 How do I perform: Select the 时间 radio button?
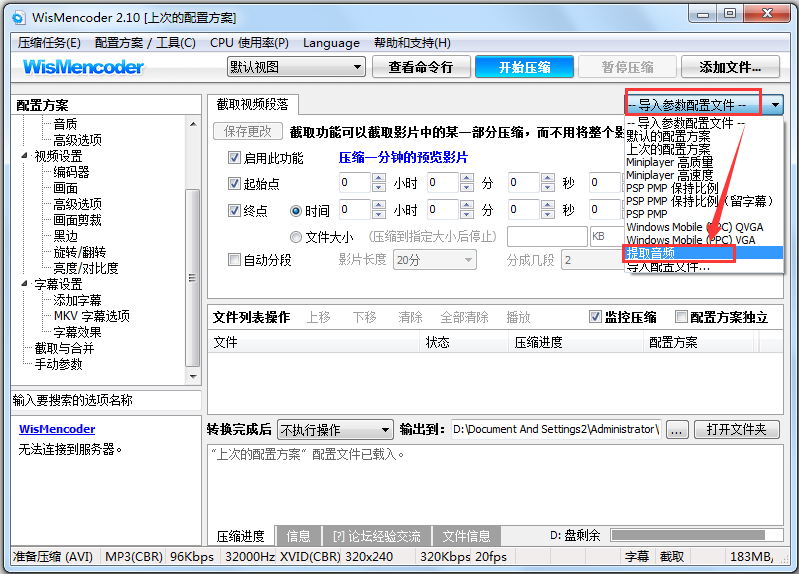click(x=296, y=211)
